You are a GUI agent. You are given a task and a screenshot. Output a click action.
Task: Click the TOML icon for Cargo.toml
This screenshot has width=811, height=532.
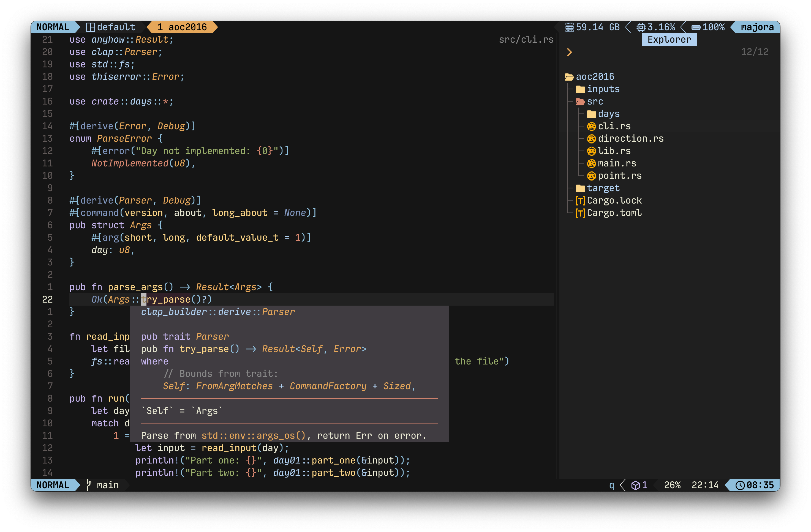(580, 213)
